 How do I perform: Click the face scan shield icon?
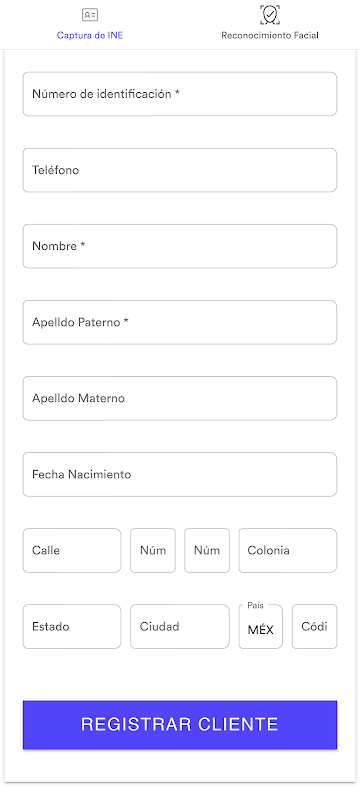click(x=269, y=14)
